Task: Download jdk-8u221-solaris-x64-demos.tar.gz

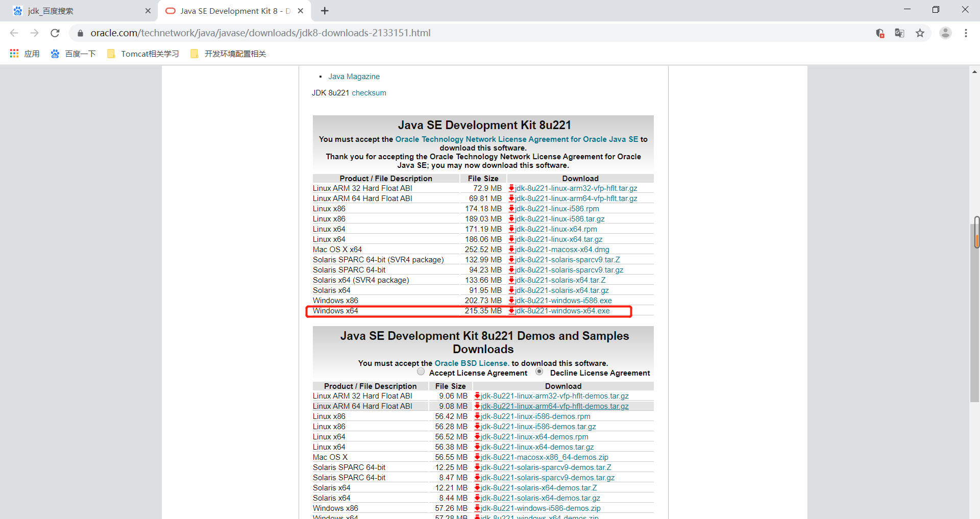Action: coord(540,498)
